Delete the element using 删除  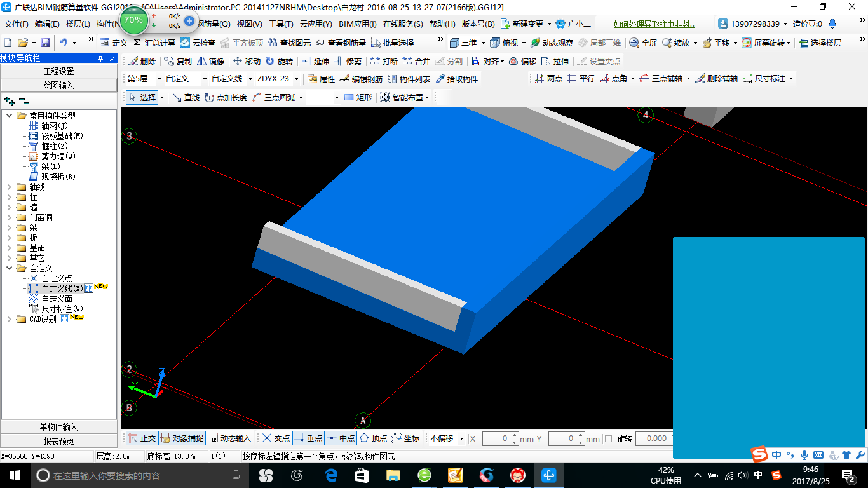click(x=142, y=61)
